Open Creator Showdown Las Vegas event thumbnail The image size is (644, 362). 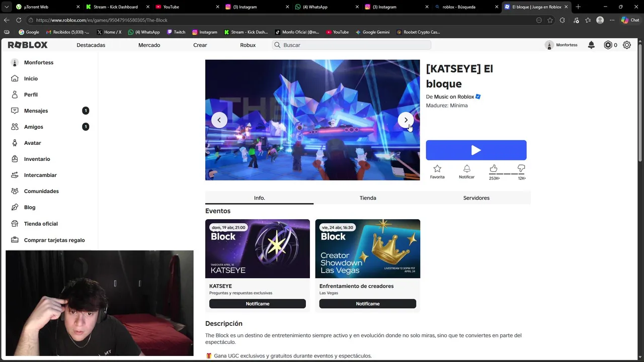367,248
